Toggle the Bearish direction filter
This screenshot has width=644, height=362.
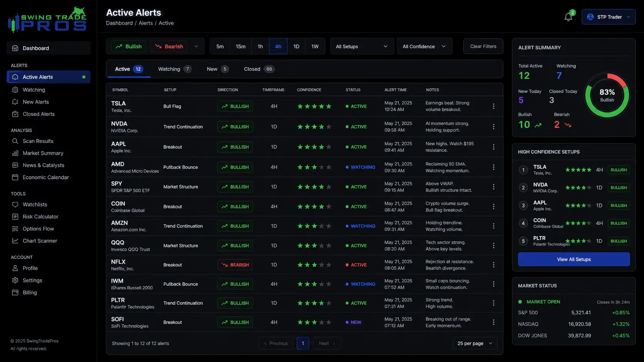pyautogui.click(x=169, y=47)
